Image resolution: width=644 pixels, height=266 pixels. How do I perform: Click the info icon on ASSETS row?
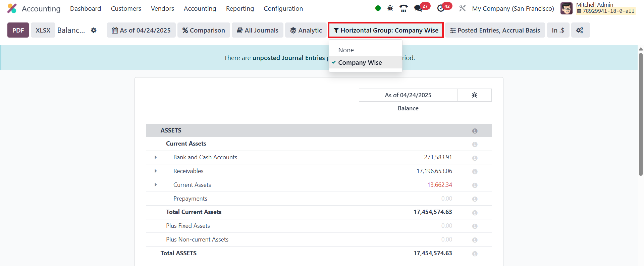pos(475,131)
